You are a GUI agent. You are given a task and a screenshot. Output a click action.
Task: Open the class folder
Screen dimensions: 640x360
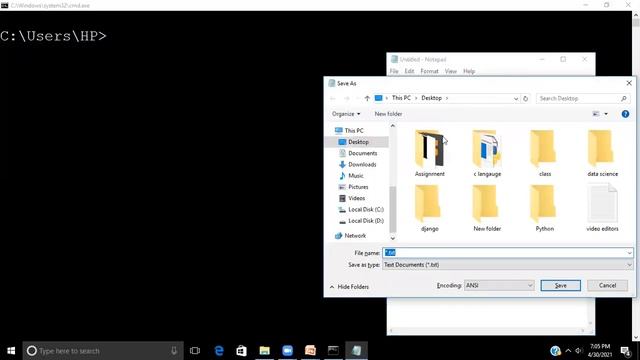544,153
